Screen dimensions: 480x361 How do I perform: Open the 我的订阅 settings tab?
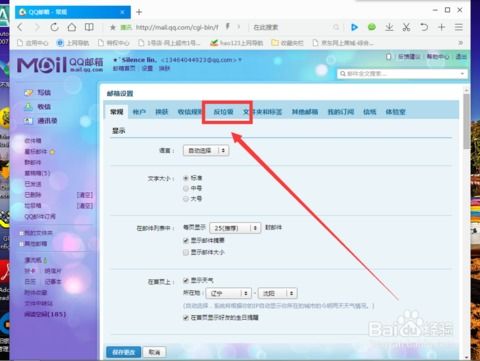(341, 112)
